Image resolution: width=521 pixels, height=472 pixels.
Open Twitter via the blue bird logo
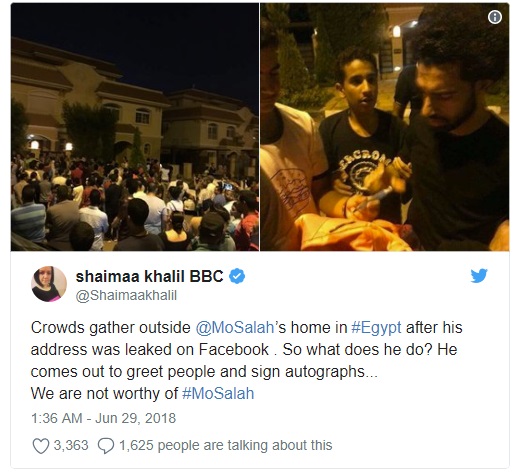coord(479,276)
